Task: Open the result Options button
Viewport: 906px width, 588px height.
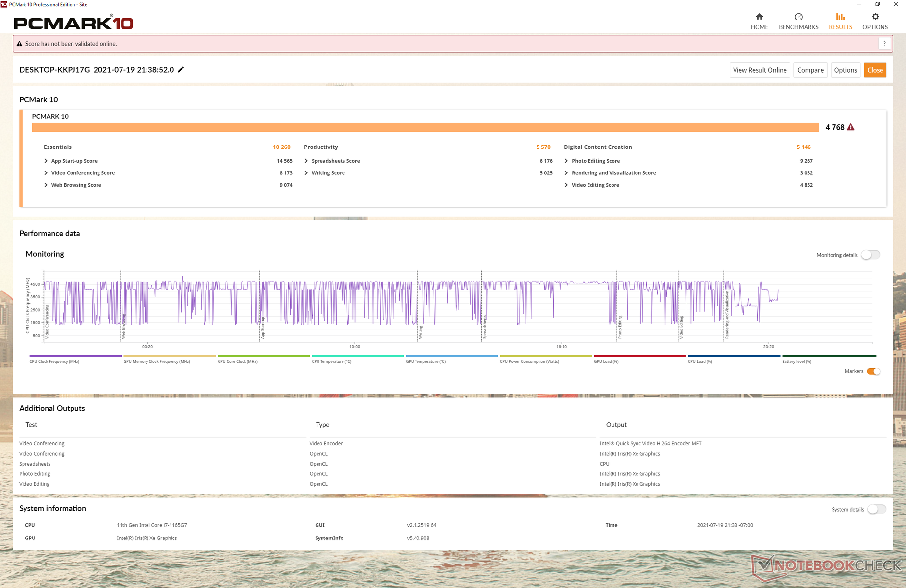Action: 846,70
